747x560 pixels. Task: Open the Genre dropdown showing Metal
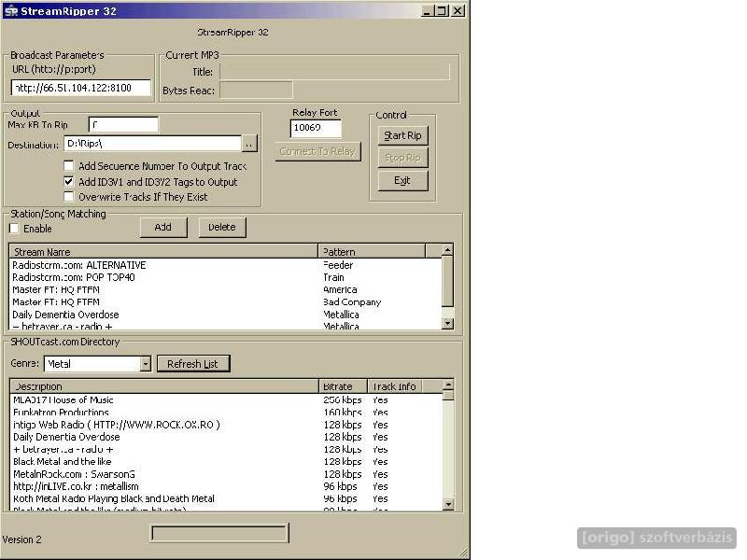(146, 364)
